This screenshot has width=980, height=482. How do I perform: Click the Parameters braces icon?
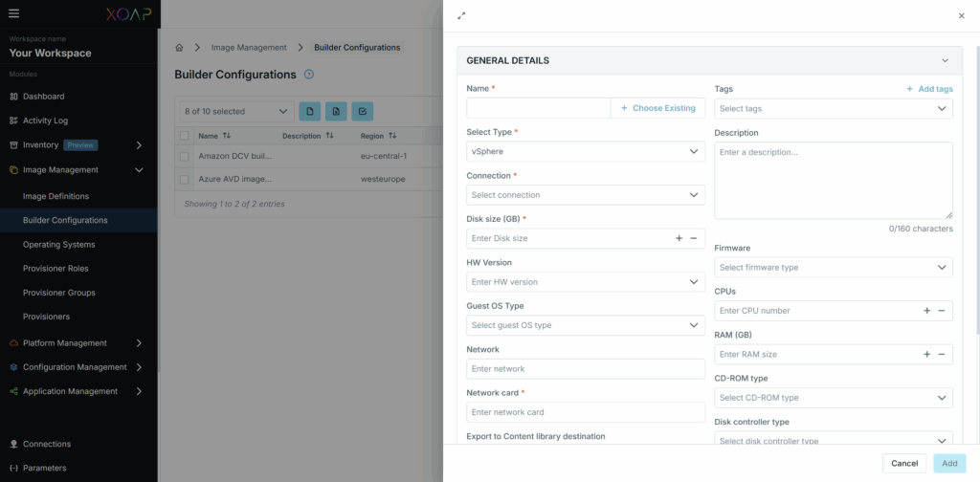tap(13, 468)
